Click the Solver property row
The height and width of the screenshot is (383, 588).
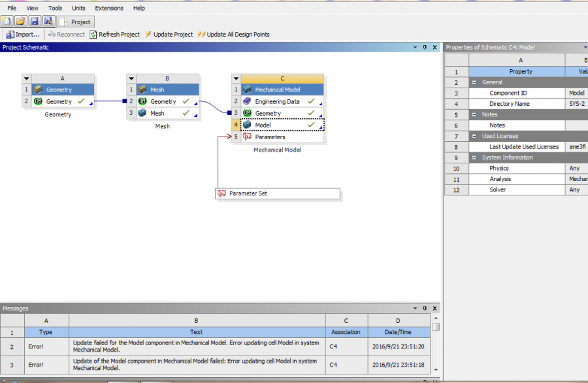tap(517, 190)
